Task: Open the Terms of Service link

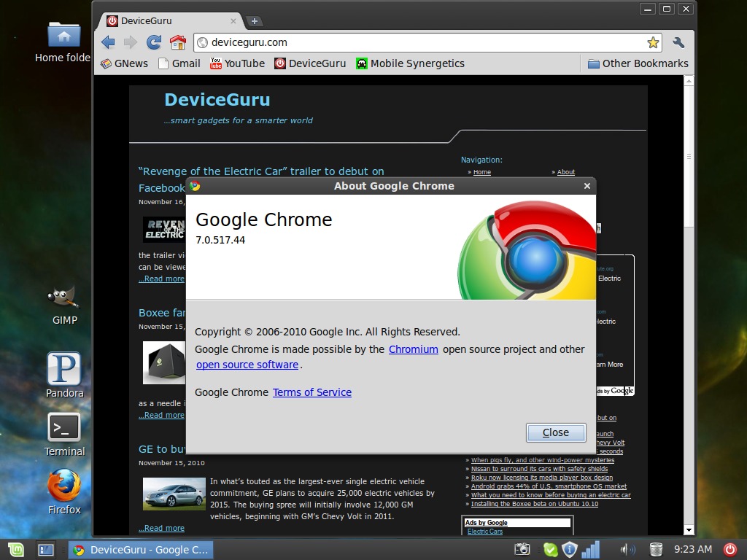Action: pos(312,392)
